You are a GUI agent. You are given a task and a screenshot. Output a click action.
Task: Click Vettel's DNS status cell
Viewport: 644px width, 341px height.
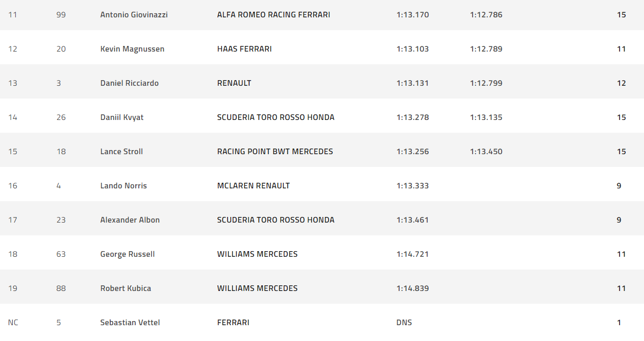[x=404, y=323]
